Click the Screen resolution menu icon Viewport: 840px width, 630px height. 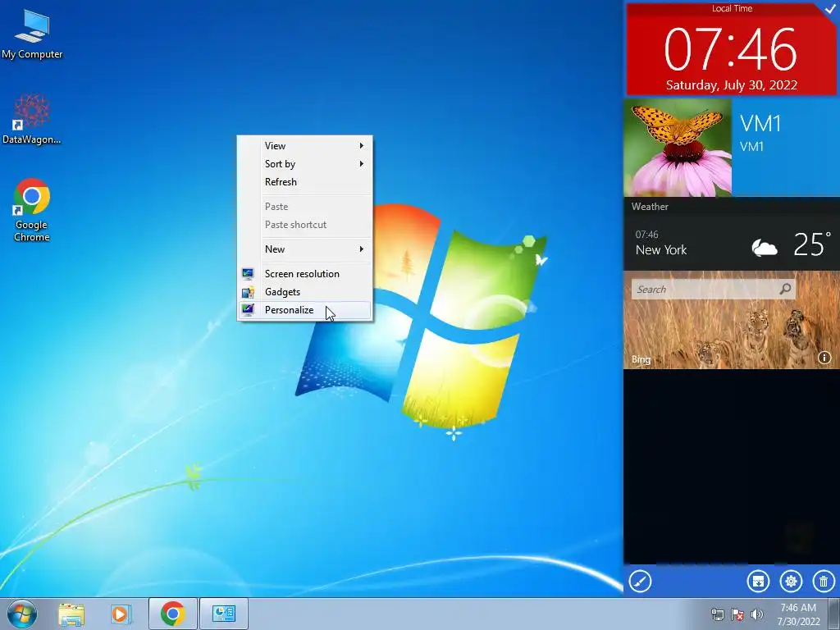point(248,274)
